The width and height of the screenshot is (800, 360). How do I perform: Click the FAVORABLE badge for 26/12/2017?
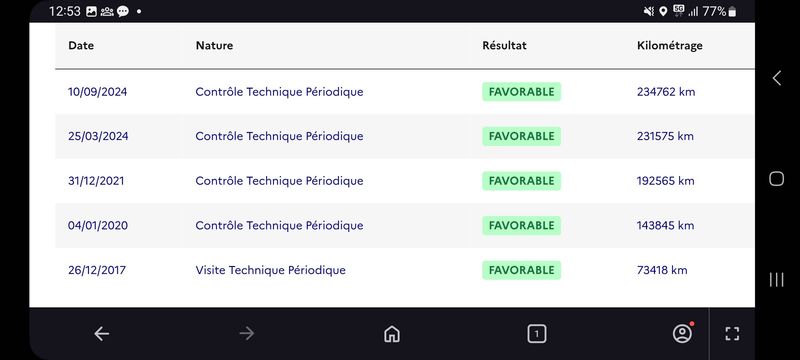[x=521, y=270]
